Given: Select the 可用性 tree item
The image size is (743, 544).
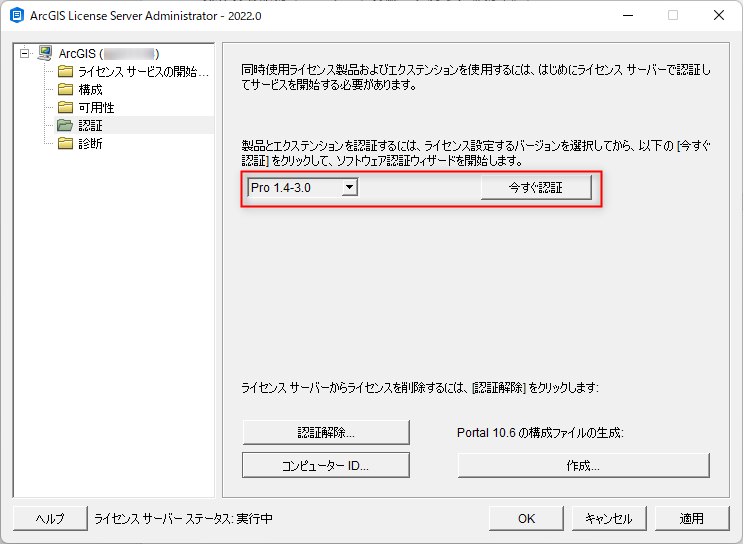Looking at the screenshot, I should (x=96, y=108).
